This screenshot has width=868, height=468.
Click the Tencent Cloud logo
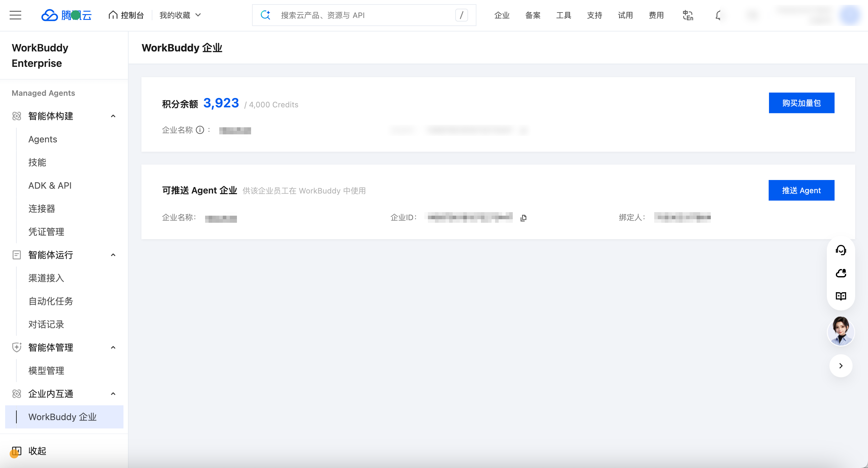point(66,15)
